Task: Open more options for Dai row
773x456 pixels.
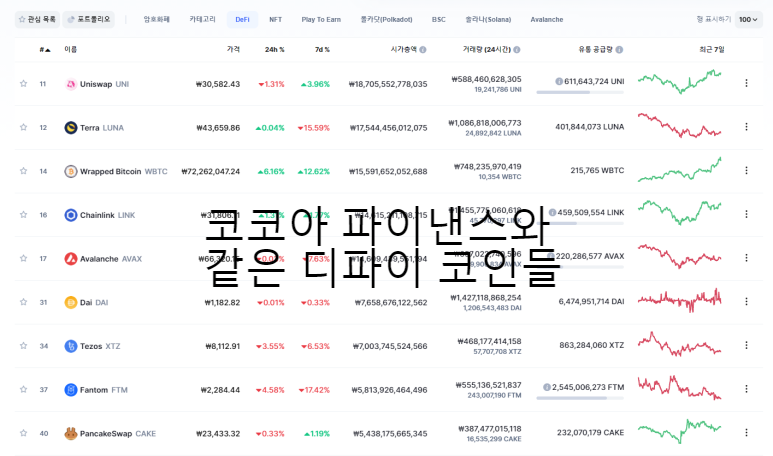Action: pos(746,301)
